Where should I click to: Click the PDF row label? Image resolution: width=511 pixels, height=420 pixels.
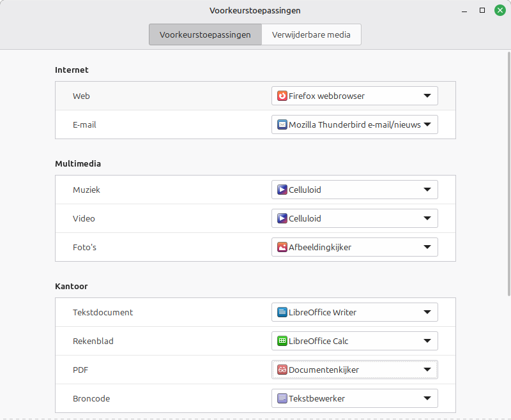(80, 370)
